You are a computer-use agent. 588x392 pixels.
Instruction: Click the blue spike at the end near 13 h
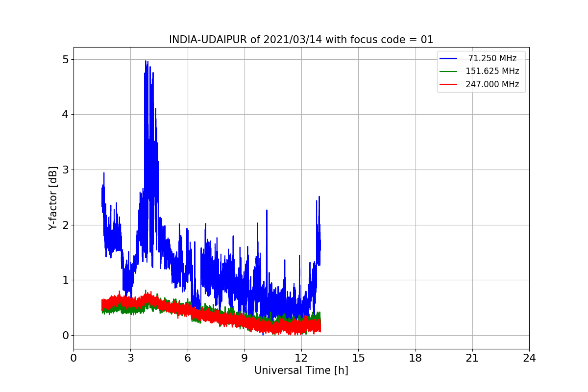tap(319, 198)
